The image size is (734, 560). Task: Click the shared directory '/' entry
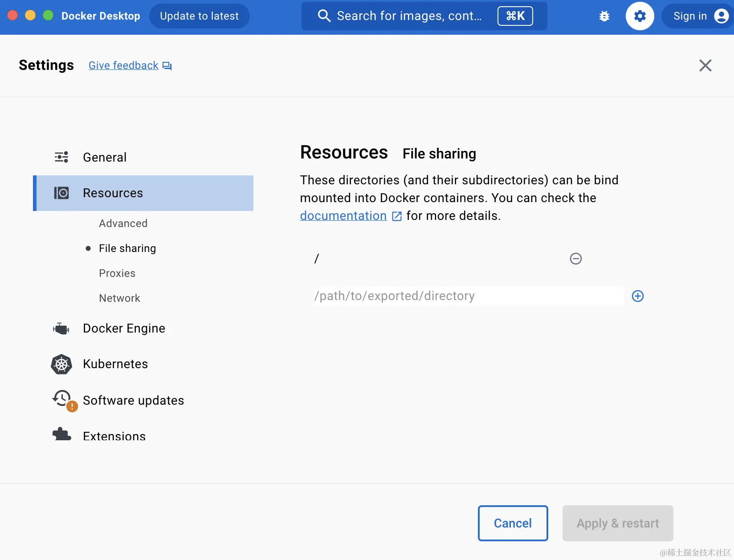317,259
